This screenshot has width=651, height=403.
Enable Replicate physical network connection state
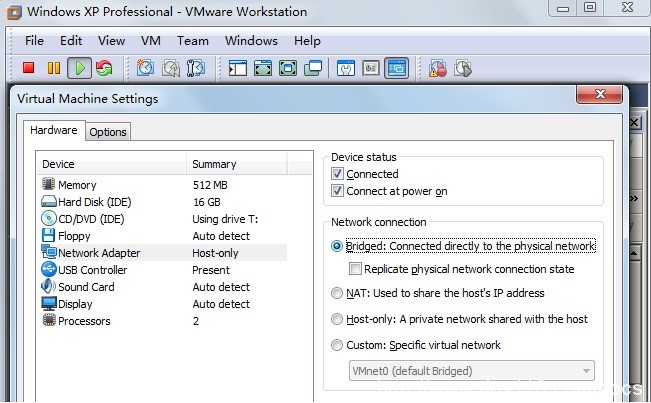[x=355, y=269]
